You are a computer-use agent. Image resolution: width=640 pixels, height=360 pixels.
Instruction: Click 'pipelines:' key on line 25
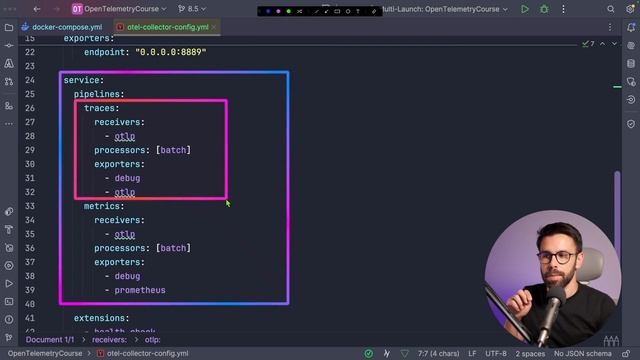[x=99, y=94]
